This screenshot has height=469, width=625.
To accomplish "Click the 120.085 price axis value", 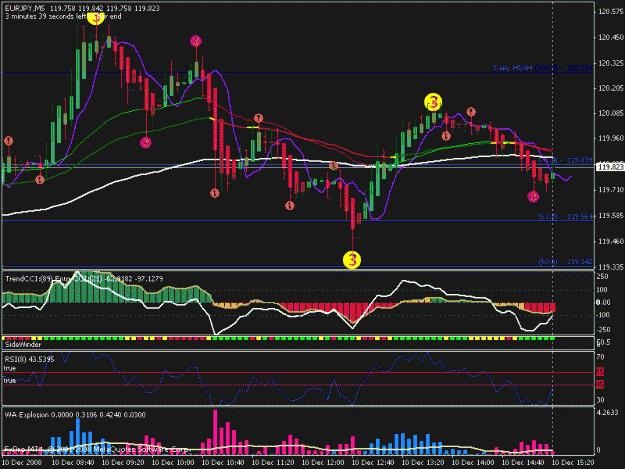I will 611,114.
